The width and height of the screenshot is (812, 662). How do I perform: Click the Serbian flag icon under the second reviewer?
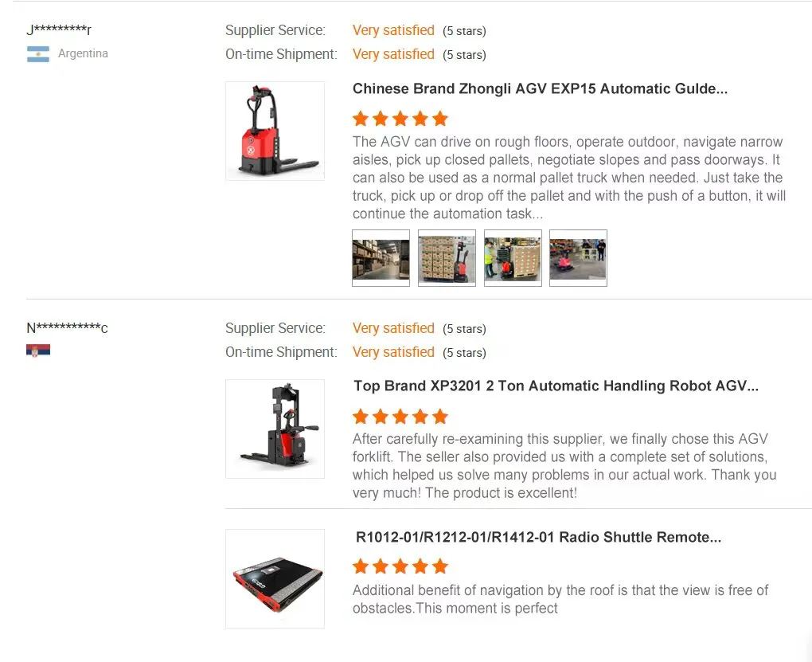(x=37, y=351)
